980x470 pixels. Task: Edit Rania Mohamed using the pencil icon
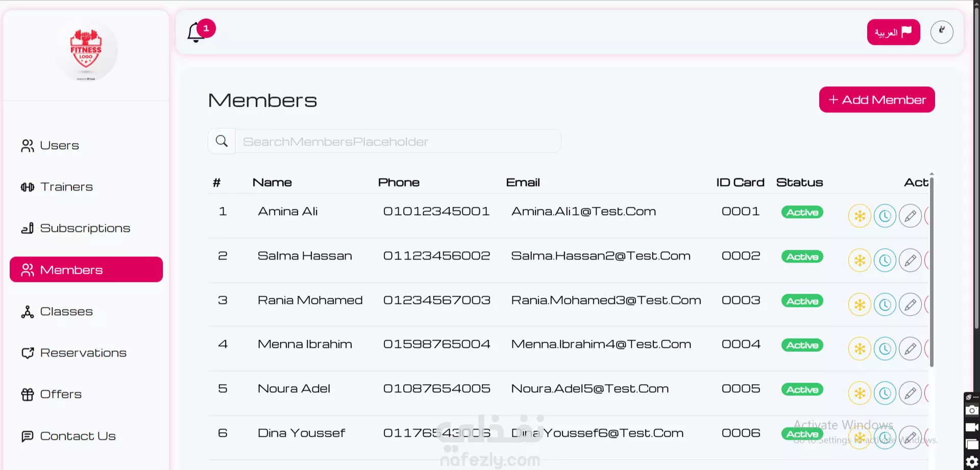pos(910,304)
